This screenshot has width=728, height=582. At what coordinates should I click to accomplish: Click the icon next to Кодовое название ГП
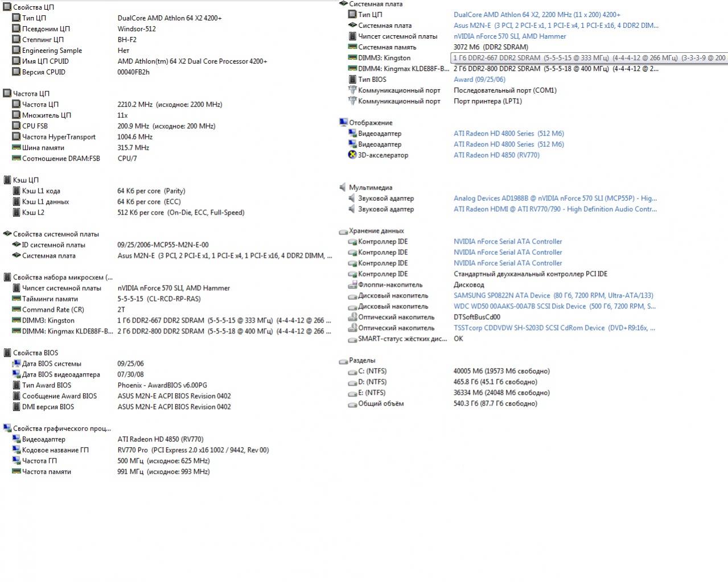[x=16, y=450]
